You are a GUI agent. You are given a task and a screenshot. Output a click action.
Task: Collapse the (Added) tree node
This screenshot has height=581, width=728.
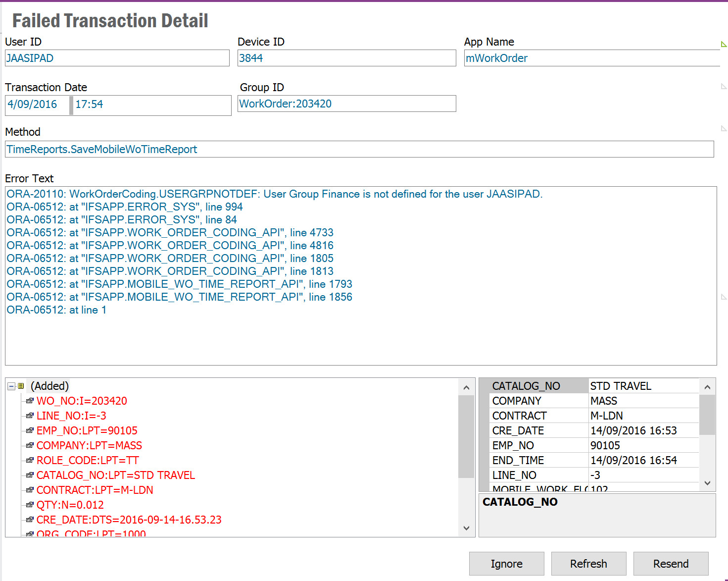coord(11,386)
